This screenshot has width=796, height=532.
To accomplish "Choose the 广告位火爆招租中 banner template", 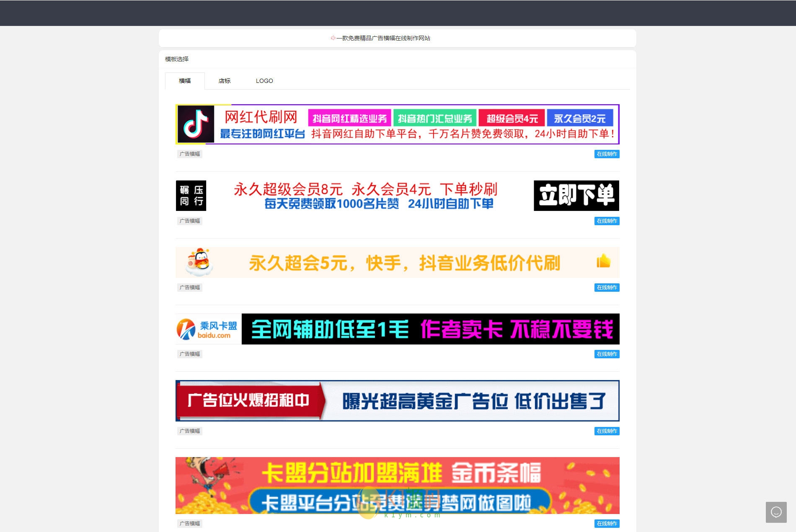I will point(397,401).
